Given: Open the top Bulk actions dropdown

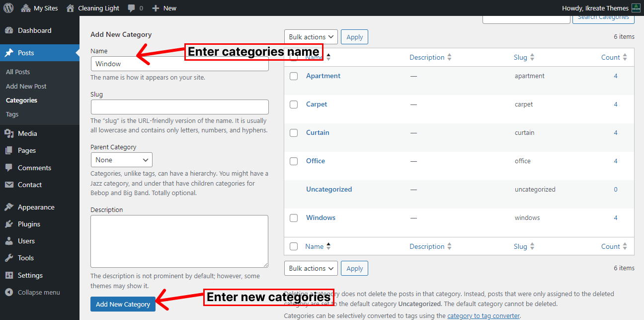Looking at the screenshot, I should point(311,37).
